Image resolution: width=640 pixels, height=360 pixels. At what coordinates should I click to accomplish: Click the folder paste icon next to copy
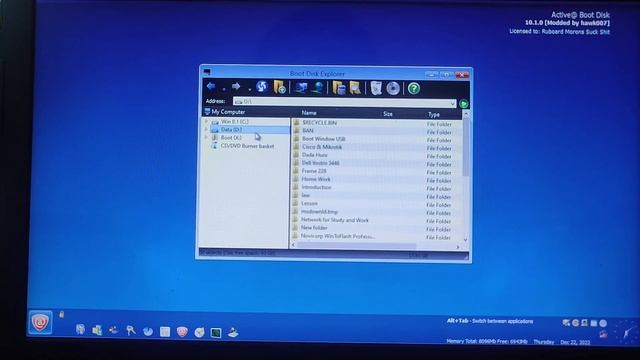pyautogui.click(x=355, y=88)
